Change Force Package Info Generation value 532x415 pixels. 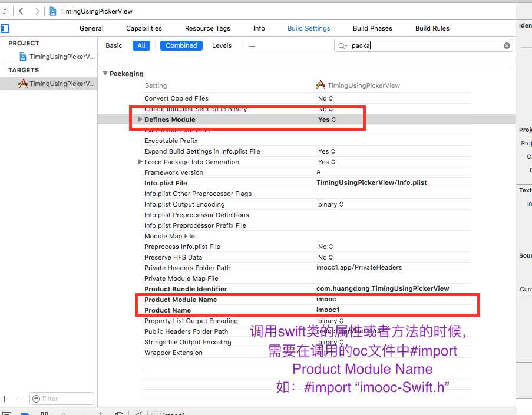point(326,162)
